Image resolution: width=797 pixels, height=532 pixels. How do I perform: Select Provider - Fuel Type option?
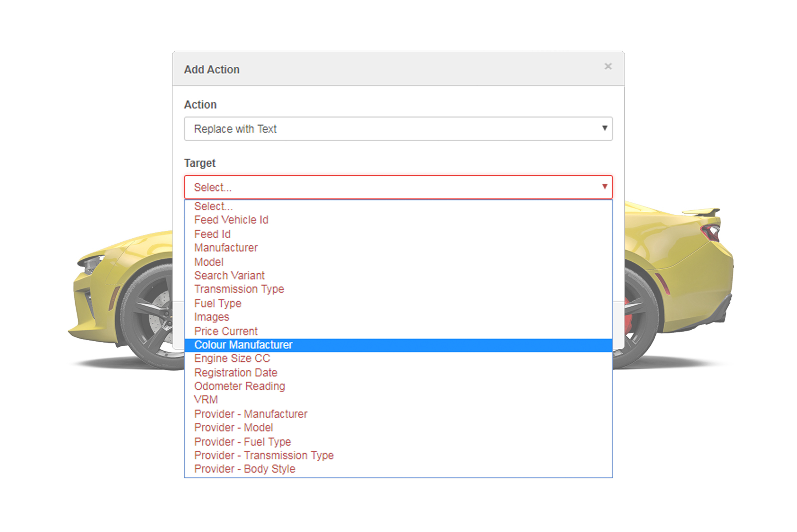(398, 442)
